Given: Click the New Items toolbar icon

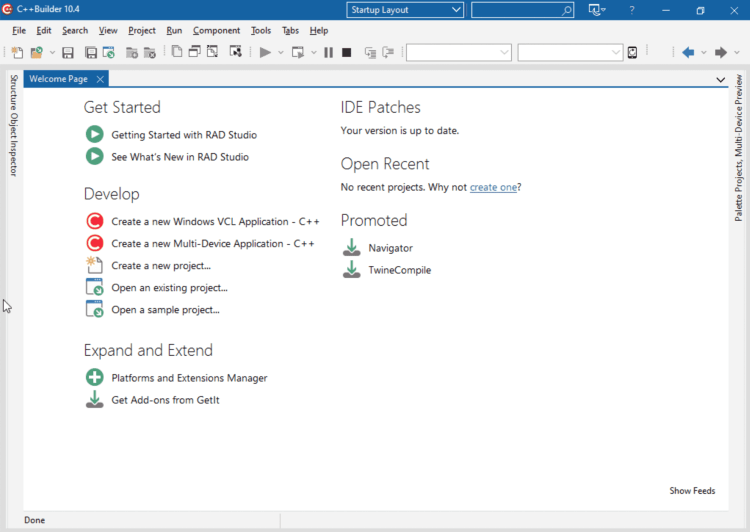Looking at the screenshot, I should click(17, 52).
